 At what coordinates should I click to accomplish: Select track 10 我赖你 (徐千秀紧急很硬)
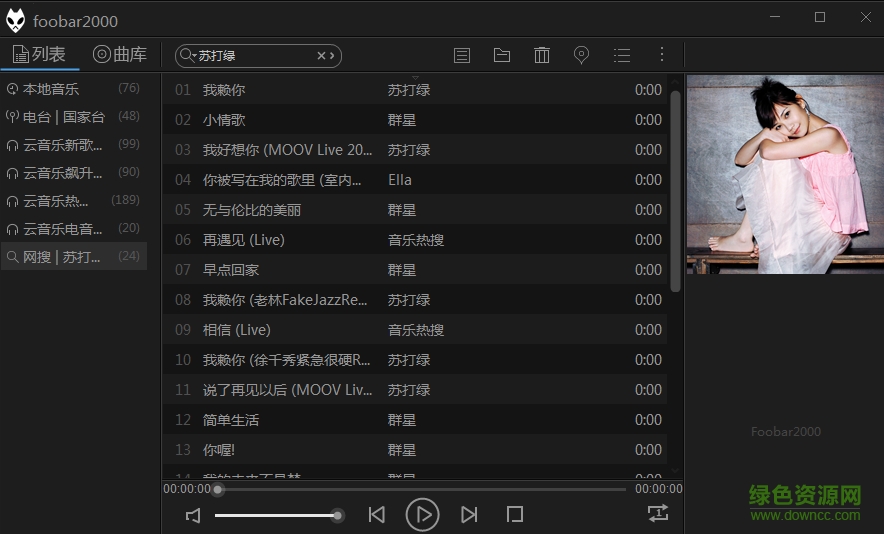(x=415, y=359)
